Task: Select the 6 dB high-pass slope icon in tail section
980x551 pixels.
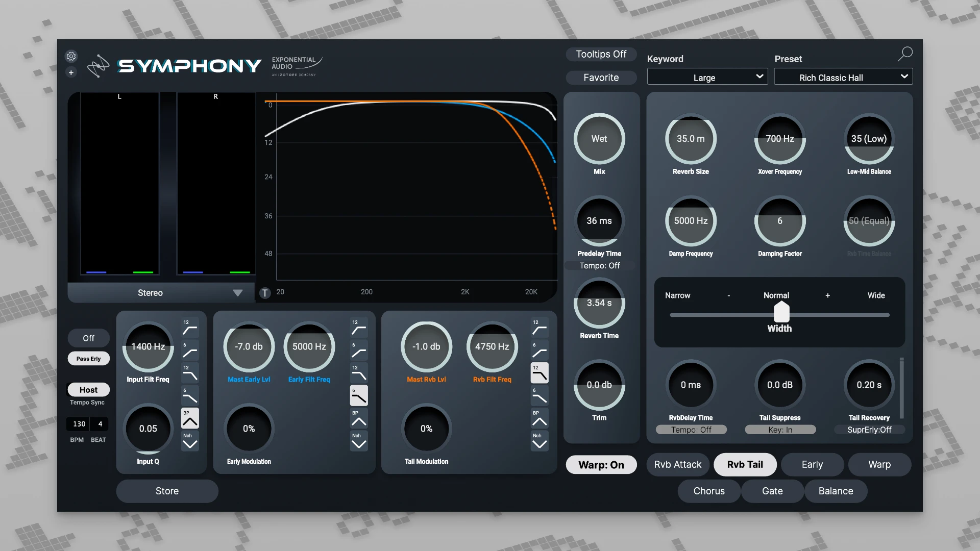Action: [539, 352]
